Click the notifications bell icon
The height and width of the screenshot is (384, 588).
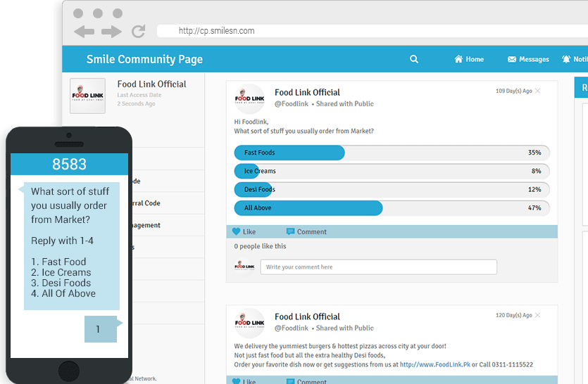point(566,60)
